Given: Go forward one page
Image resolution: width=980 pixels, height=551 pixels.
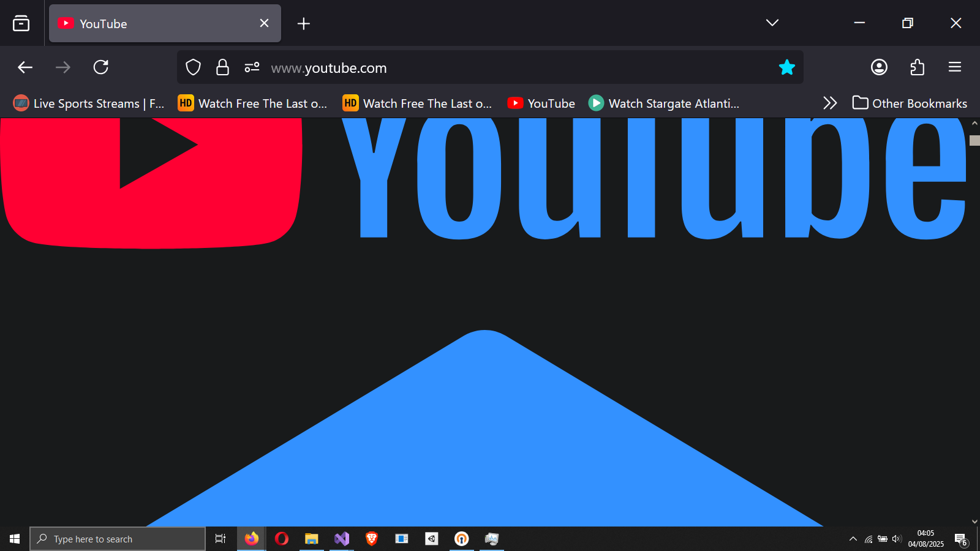Looking at the screenshot, I should click(x=63, y=67).
